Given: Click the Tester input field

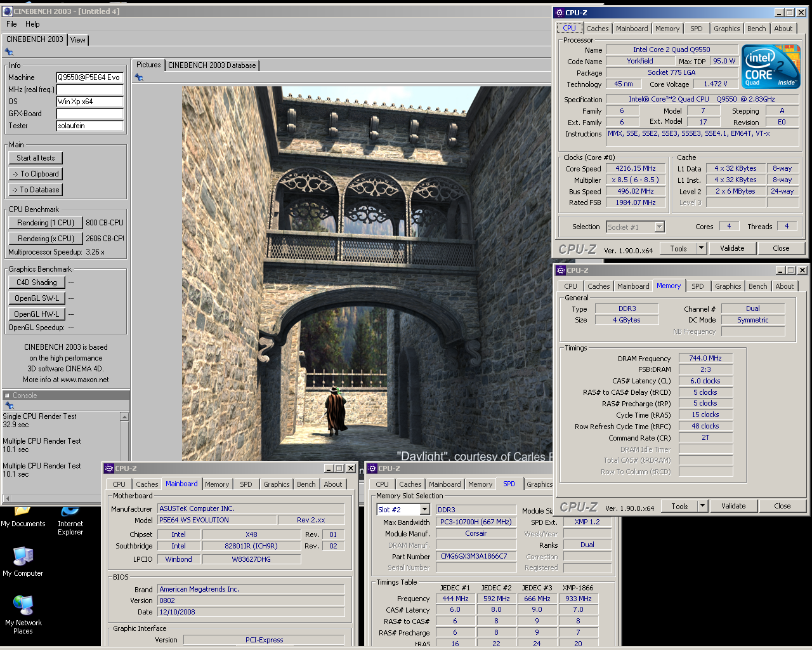Looking at the screenshot, I should click(x=89, y=126).
